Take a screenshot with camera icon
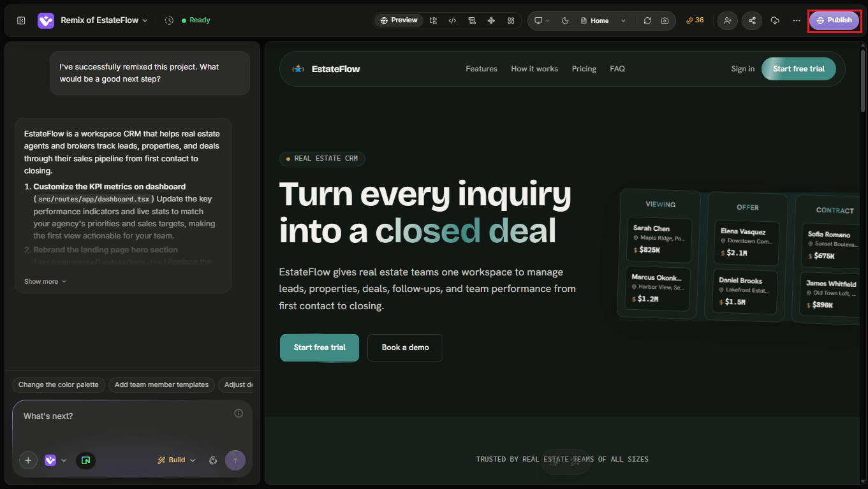868x489 pixels. click(x=665, y=20)
